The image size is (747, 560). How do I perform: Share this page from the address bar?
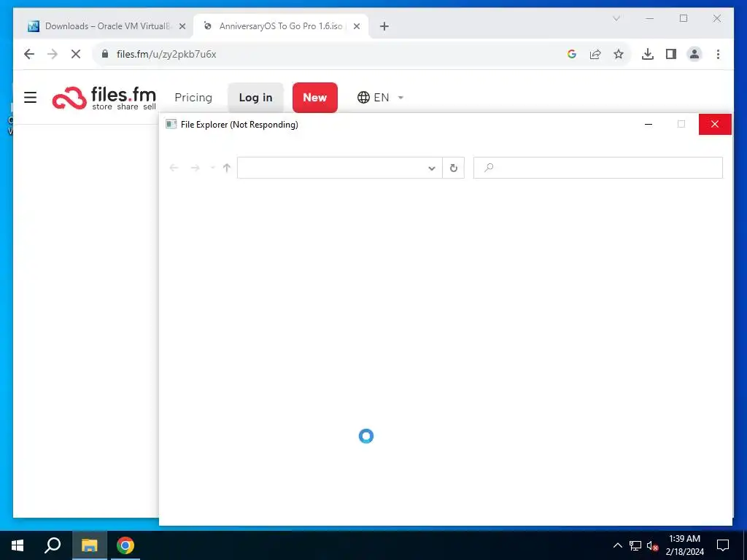pyautogui.click(x=595, y=54)
